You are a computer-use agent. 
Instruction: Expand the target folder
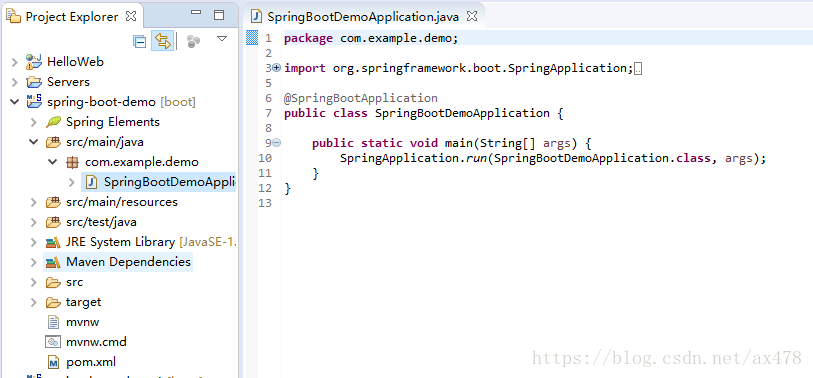pos(34,302)
